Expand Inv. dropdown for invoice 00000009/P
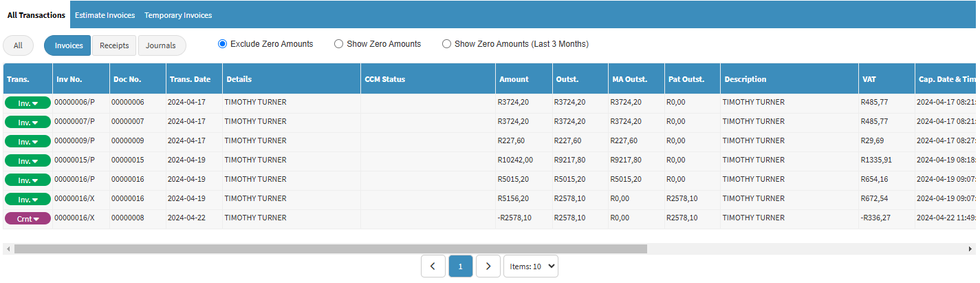 (x=28, y=141)
